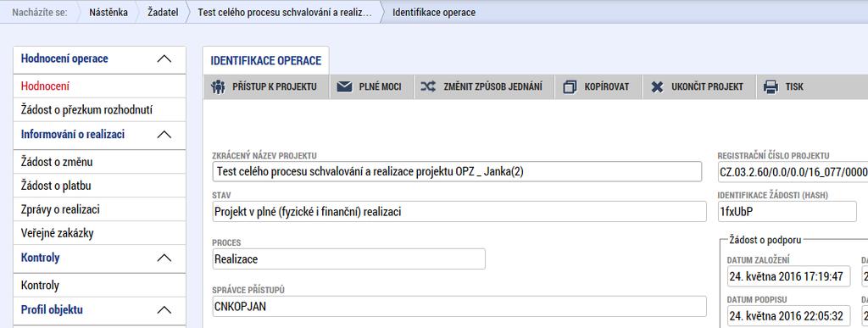Click the Hodnocení operace section header
Image resolution: width=868 pixels, height=328 pixels.
click(x=99, y=58)
